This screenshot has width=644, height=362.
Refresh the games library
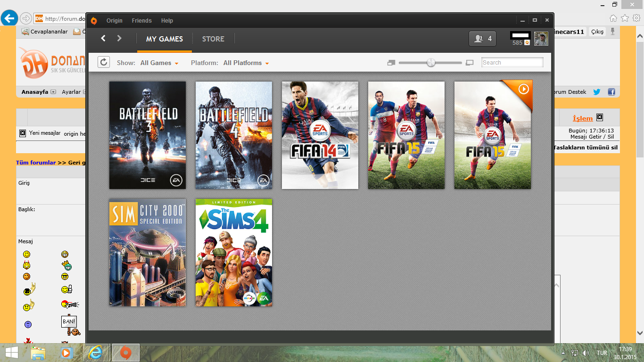104,62
